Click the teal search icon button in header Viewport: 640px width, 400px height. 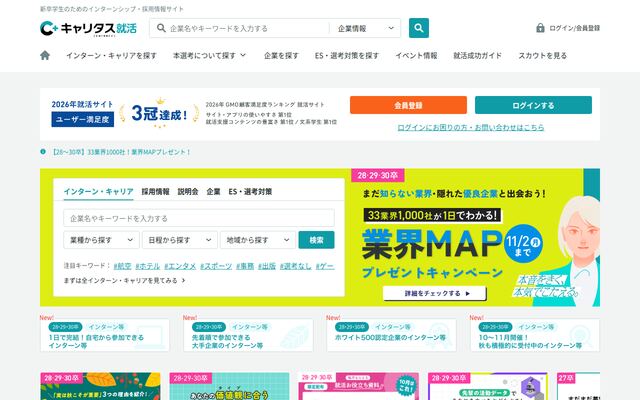click(419, 28)
